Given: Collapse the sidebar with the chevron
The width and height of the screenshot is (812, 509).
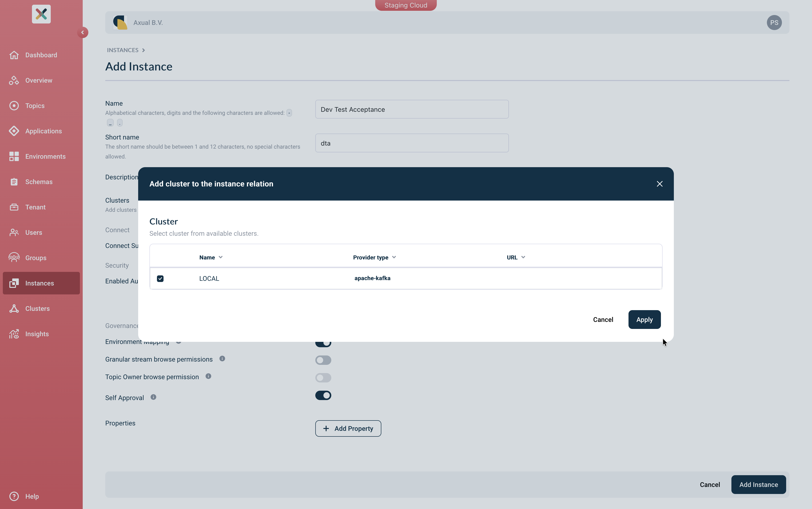Looking at the screenshot, I should (83, 32).
